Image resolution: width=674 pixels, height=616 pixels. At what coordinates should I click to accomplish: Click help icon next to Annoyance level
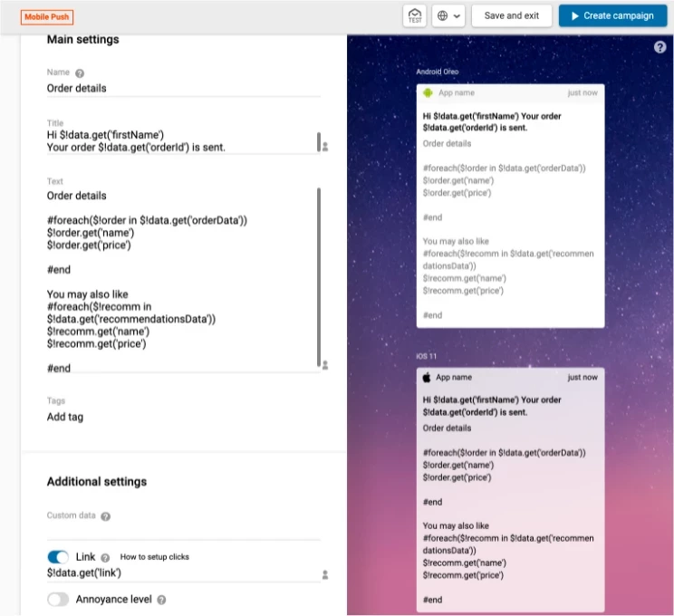pos(161,600)
